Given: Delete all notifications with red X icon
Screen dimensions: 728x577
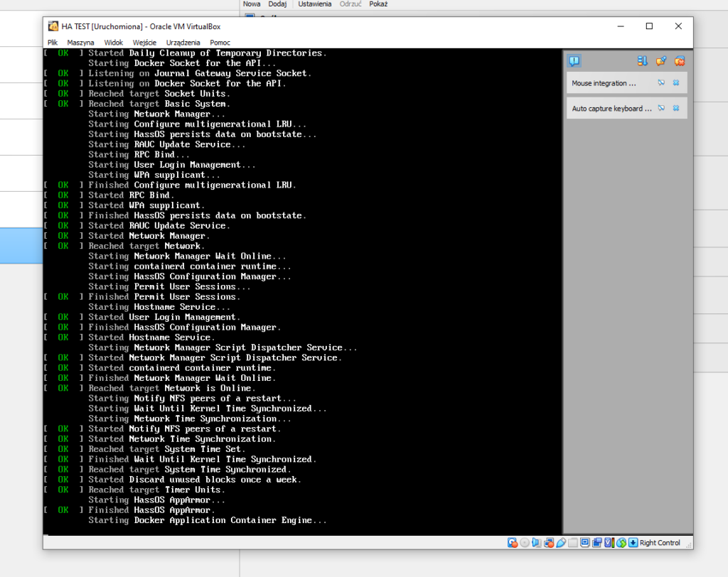Looking at the screenshot, I should [x=680, y=61].
